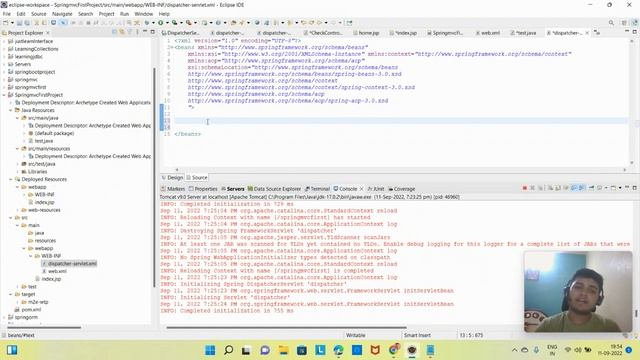Close the active dispatcher editor tab
Screen dimensions: 640x360
tap(587, 33)
